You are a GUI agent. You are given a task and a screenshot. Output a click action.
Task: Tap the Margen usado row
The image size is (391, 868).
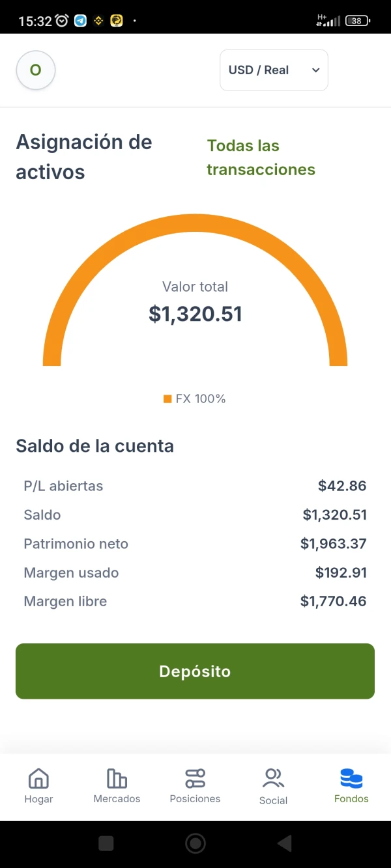(x=195, y=572)
